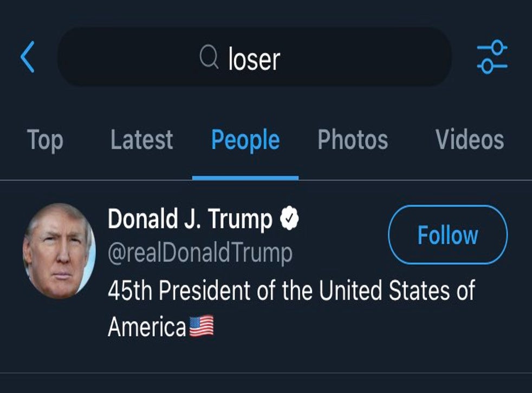Click the magnifying glass search icon
Screen dimensions: 532x393
coord(209,57)
